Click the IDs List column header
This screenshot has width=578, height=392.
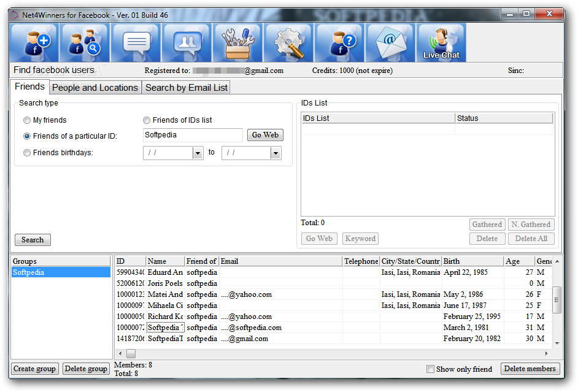(x=378, y=118)
